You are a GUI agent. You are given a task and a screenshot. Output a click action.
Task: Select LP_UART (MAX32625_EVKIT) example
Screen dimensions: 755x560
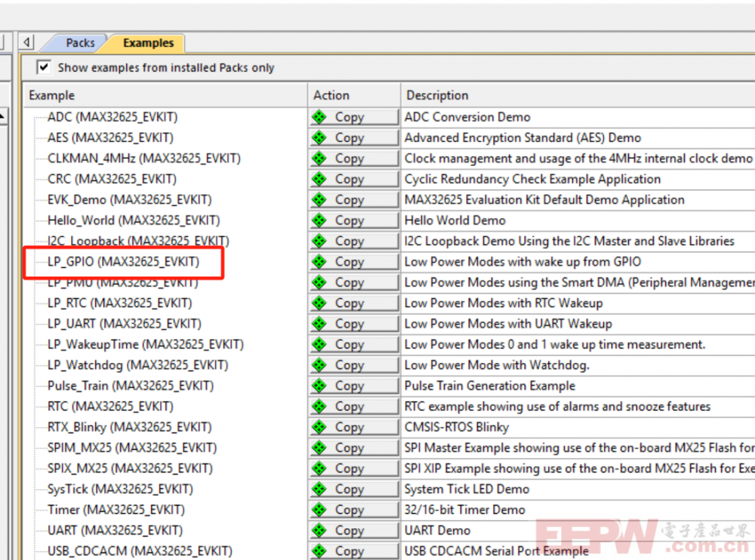click(x=125, y=324)
